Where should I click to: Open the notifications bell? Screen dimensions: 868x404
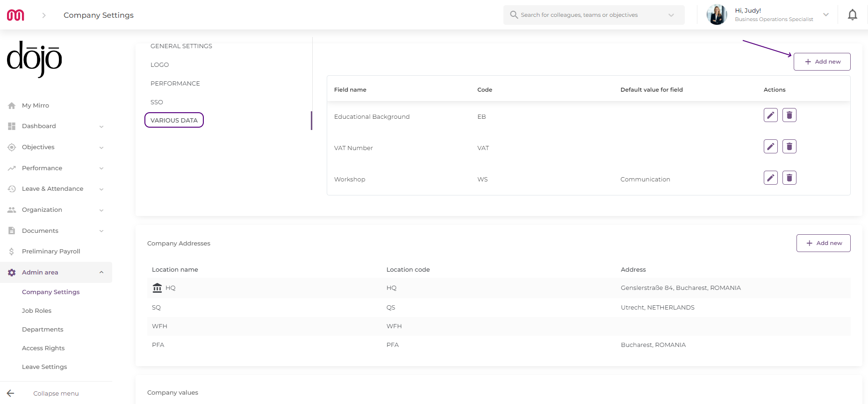click(853, 15)
